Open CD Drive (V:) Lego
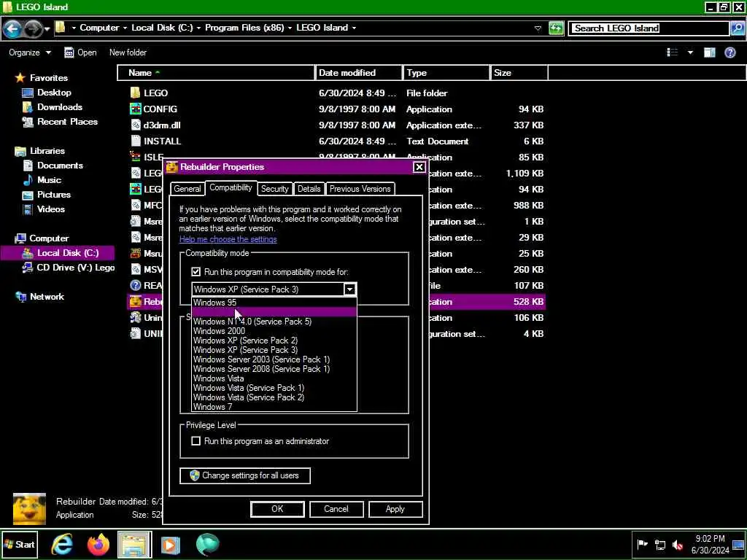Viewport: 747px width, 560px height. click(x=69, y=268)
